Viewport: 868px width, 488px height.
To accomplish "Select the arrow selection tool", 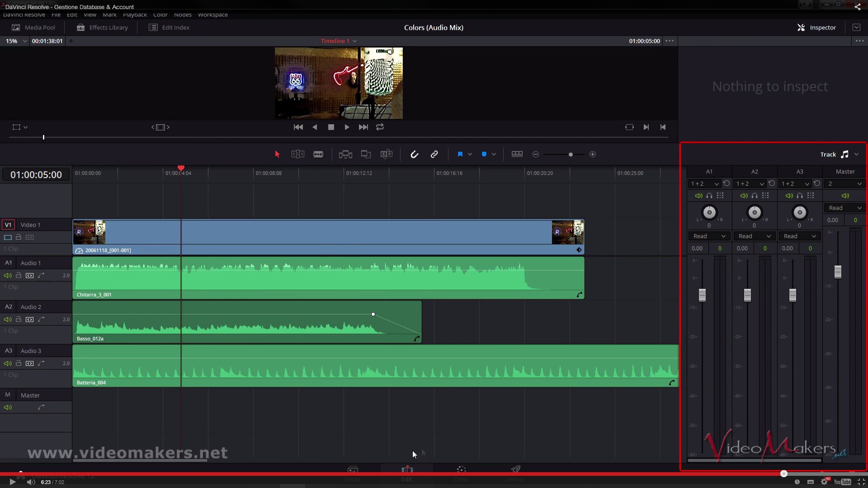I will coord(277,155).
